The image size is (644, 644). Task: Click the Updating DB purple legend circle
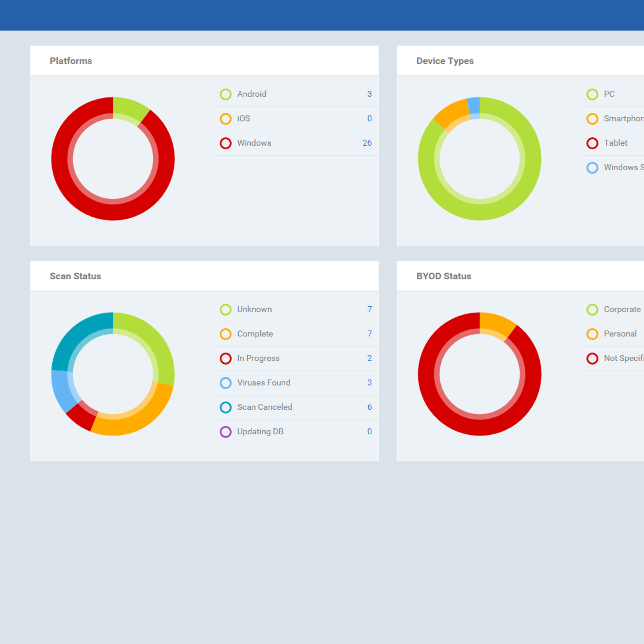coord(225,432)
